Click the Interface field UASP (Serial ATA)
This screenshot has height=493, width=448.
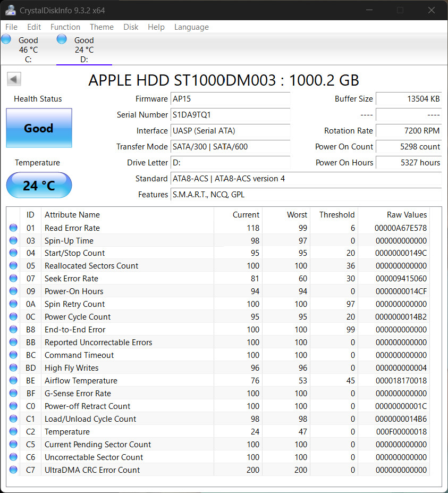(x=230, y=131)
